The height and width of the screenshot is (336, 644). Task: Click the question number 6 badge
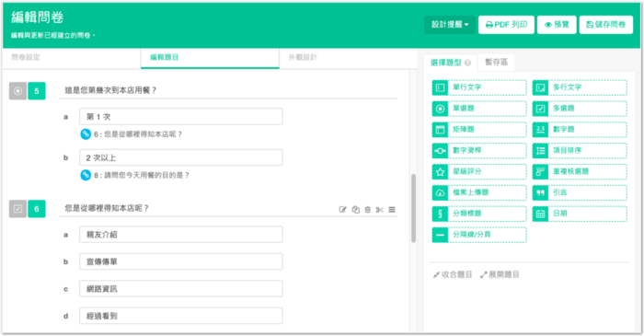37,209
